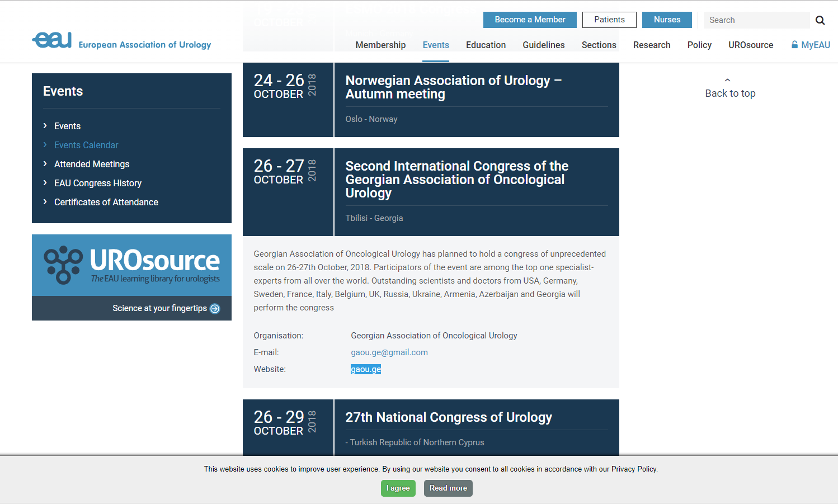The height and width of the screenshot is (504, 838).
Task: Expand the 27th National Congress of Urology
Action: click(448, 417)
